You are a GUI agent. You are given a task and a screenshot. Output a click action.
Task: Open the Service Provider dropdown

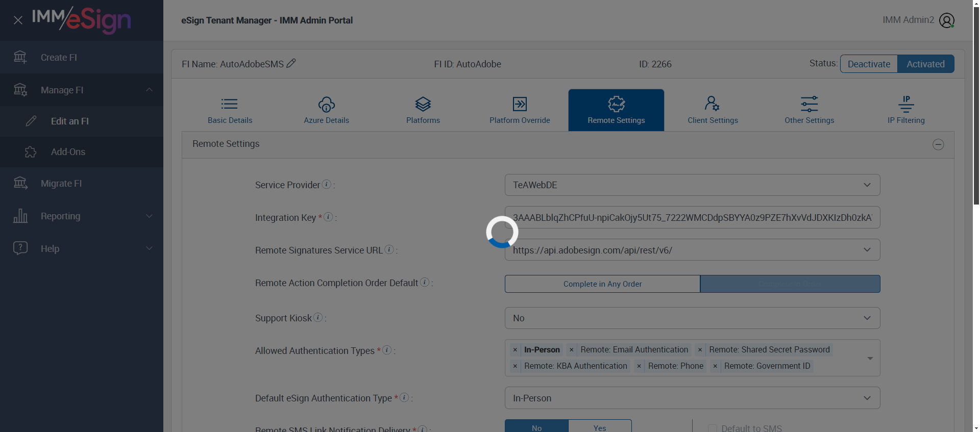coord(692,185)
